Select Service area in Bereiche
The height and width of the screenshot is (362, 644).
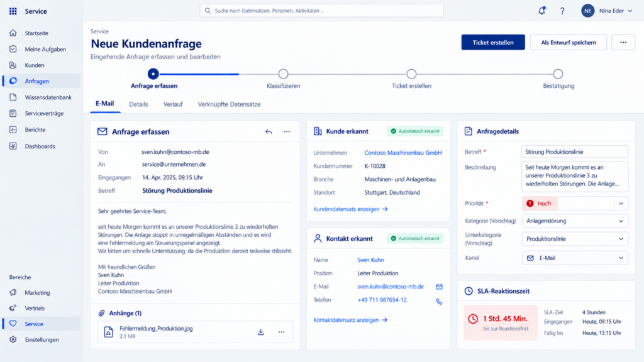(x=42, y=324)
